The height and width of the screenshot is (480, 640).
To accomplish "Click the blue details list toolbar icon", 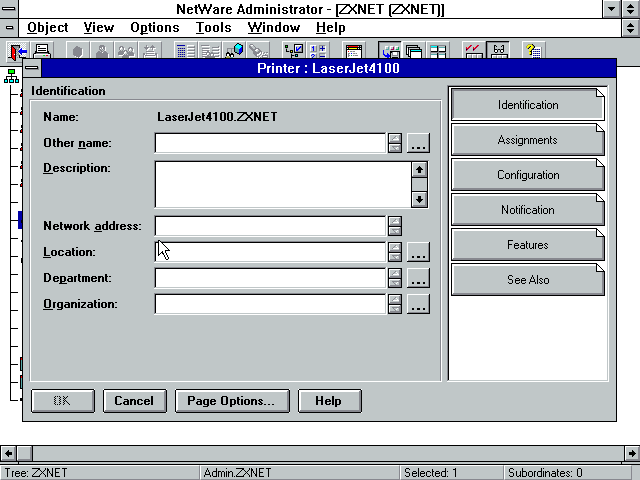I will (x=186, y=51).
